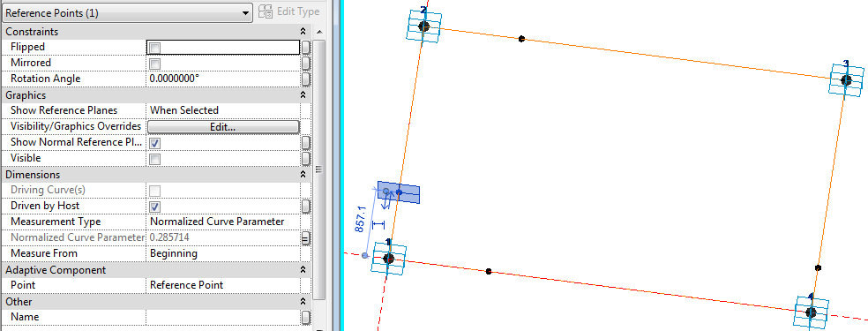Click the flip arrows control near hosted point
The height and width of the screenshot is (331, 868).
point(387,201)
